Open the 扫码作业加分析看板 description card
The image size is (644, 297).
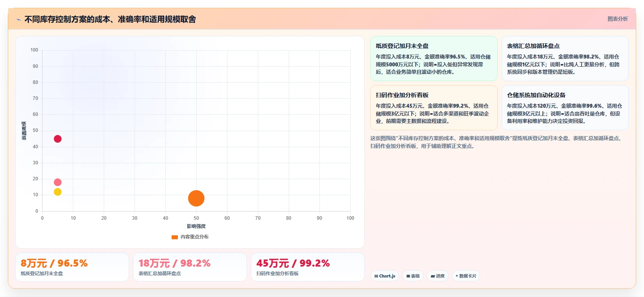tap(434, 108)
